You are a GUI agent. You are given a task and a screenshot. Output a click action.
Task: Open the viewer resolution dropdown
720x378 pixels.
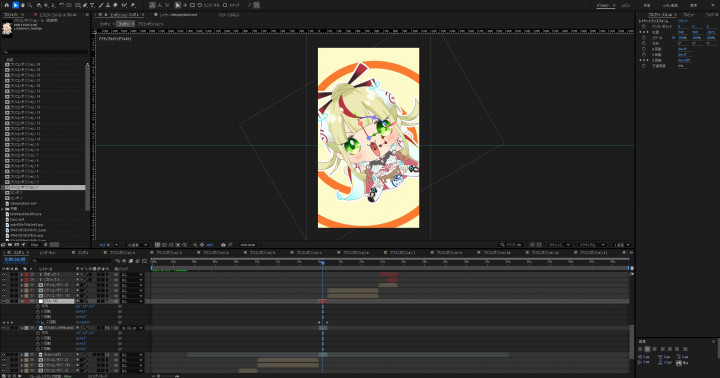137,245
